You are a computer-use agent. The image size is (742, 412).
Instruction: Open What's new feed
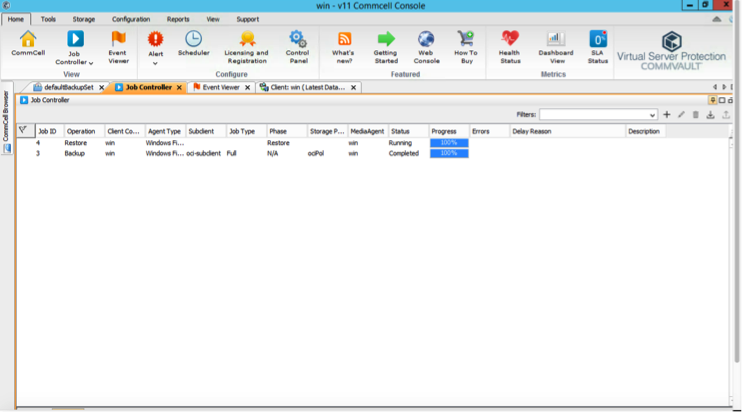[344, 47]
